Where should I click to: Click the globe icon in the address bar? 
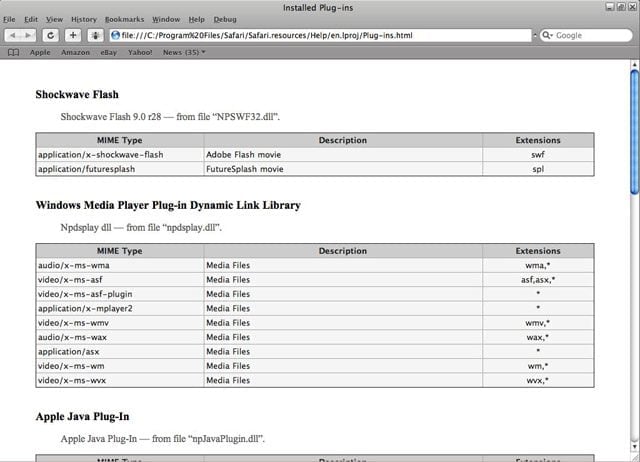click(116, 36)
